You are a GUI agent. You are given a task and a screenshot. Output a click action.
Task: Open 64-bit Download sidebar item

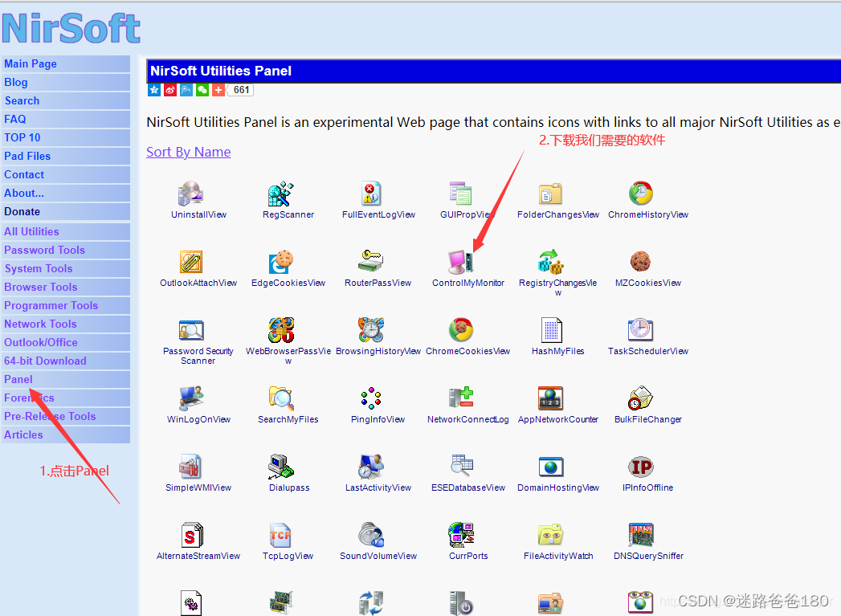click(x=65, y=361)
